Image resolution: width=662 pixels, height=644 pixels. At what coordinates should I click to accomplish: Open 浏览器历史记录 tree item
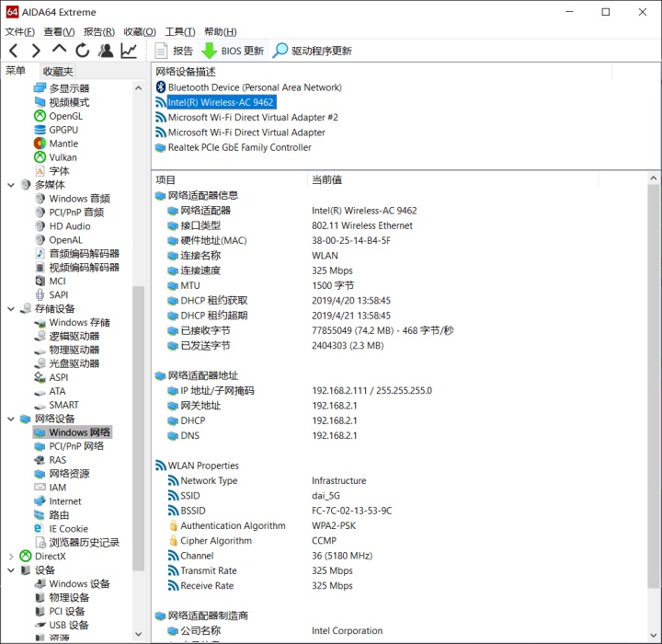pos(77,542)
